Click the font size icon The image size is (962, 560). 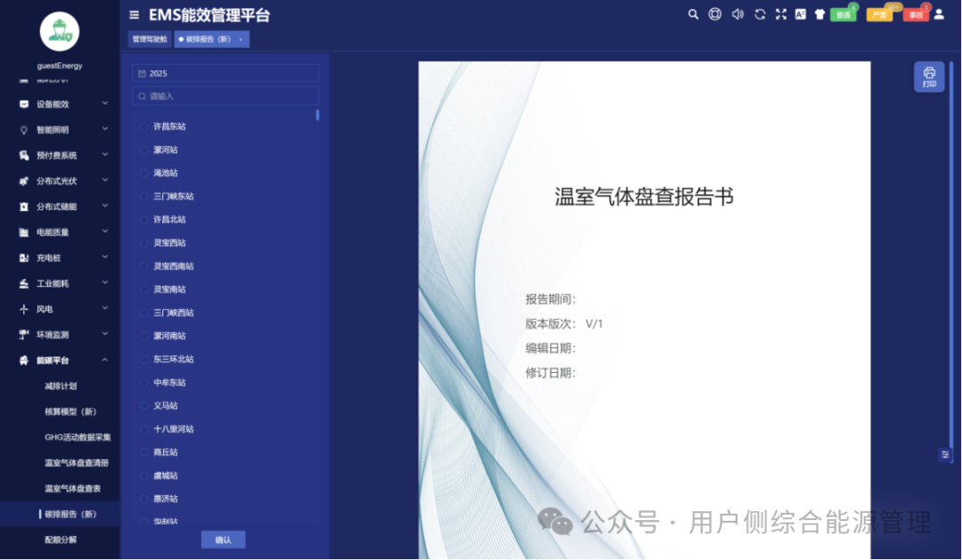pyautogui.click(x=800, y=14)
